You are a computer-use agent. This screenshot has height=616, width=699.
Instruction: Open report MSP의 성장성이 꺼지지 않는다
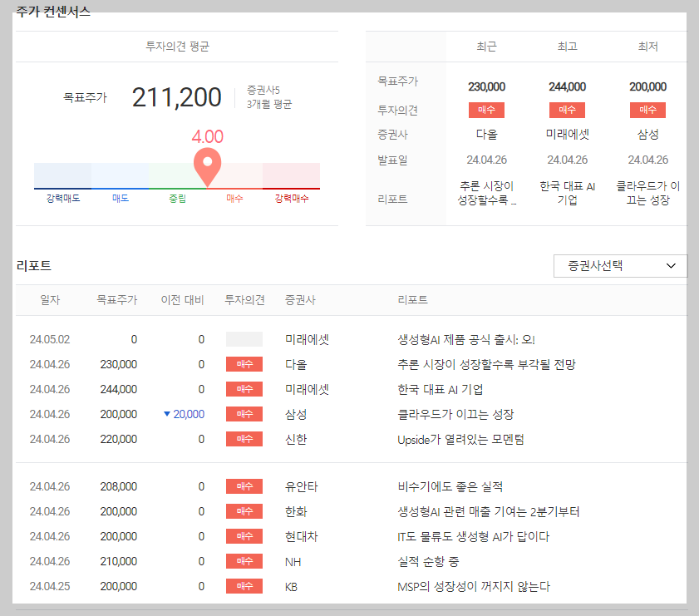[474, 587]
